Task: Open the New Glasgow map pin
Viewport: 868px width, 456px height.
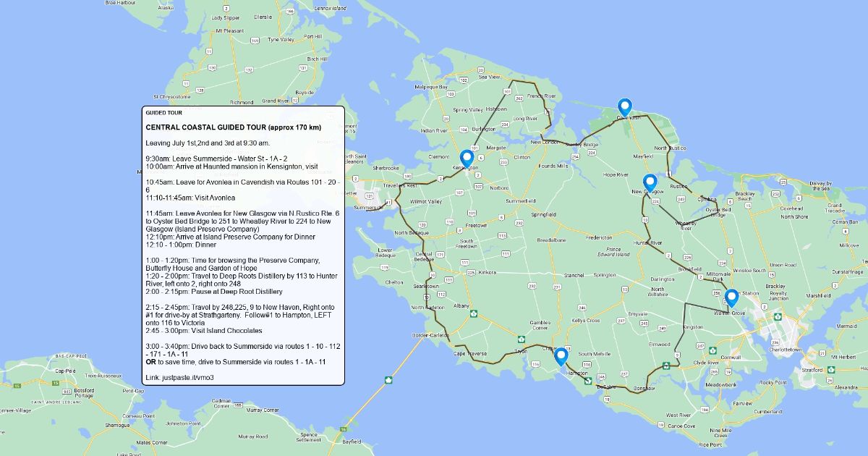Action: click(x=649, y=182)
